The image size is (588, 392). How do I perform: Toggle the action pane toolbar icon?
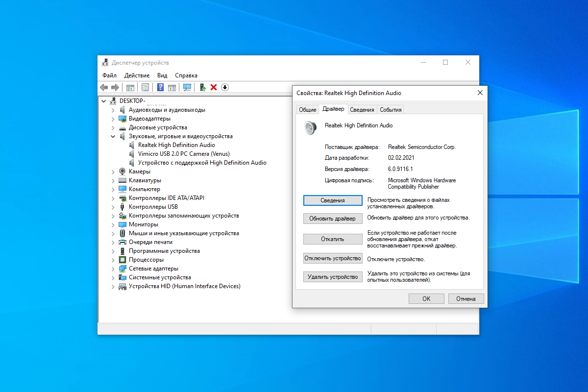click(172, 87)
